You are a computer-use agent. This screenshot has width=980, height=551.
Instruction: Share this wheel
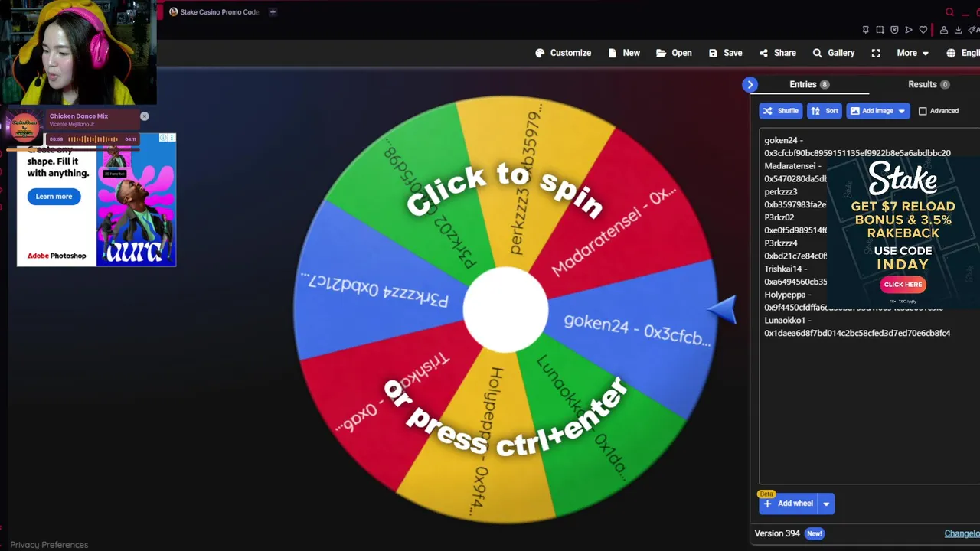[x=777, y=53]
